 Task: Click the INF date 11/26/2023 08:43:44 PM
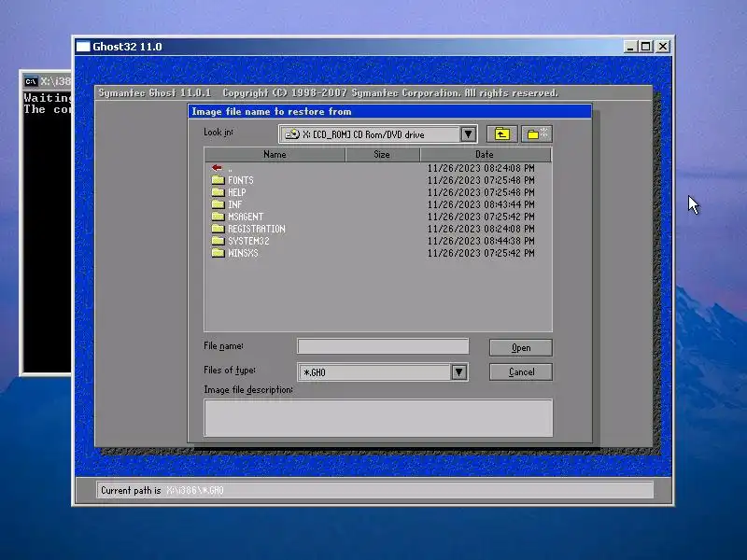click(x=481, y=204)
